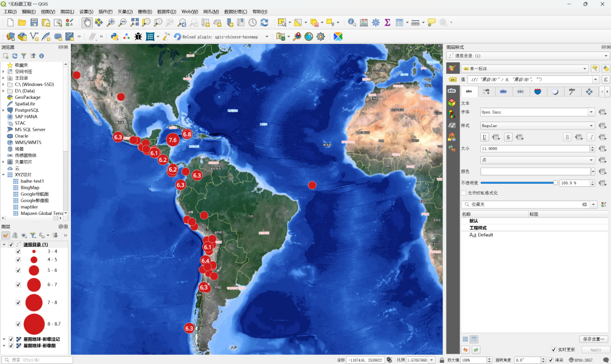Reload the qgis-chinese-basemap plugin
Screen dimensions: 611x364
coord(217,37)
